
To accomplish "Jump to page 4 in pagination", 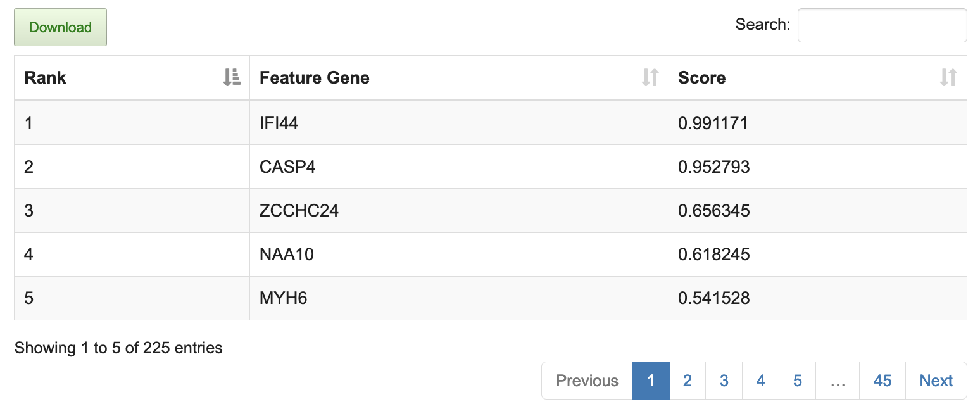I will click(760, 381).
